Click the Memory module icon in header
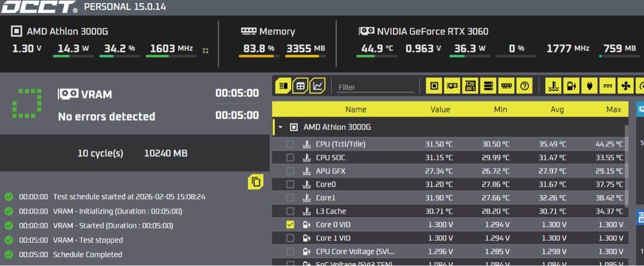Screen dimensions: 644x266 tap(249, 31)
